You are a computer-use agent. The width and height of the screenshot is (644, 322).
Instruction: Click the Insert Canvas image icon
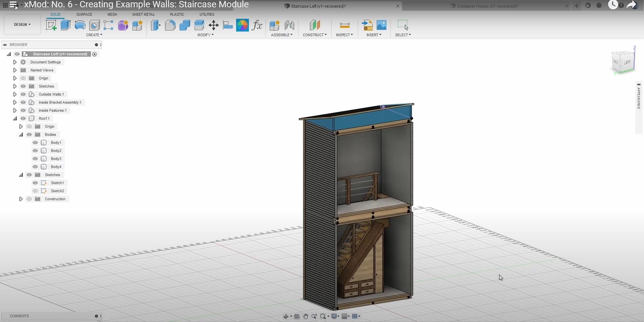tap(381, 25)
